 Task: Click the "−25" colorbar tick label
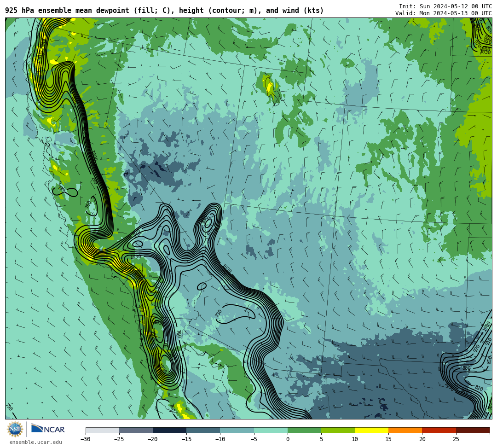pos(119,439)
